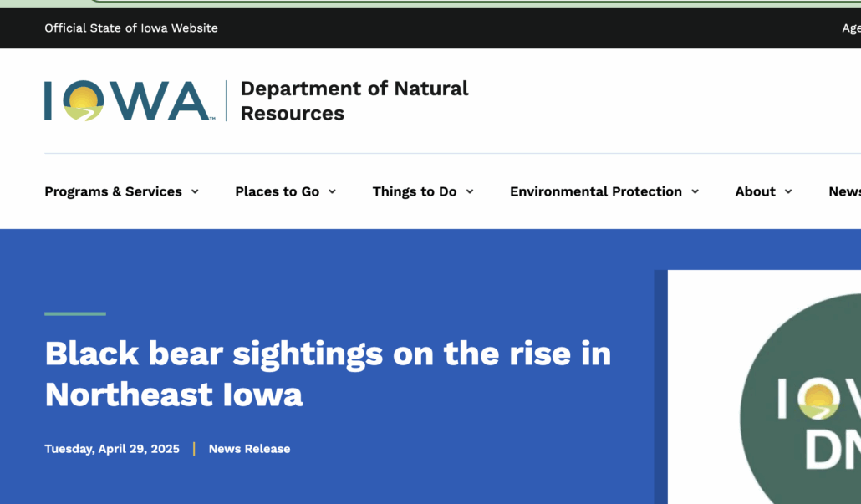Expand the Programs & Services chevron
861x504 pixels.
[195, 191]
